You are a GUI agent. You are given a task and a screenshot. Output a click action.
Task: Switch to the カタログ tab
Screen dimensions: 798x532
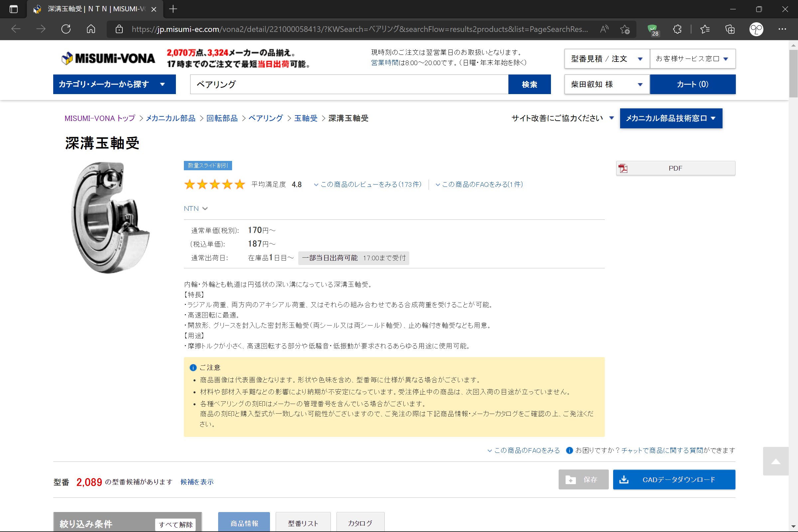pyautogui.click(x=360, y=522)
